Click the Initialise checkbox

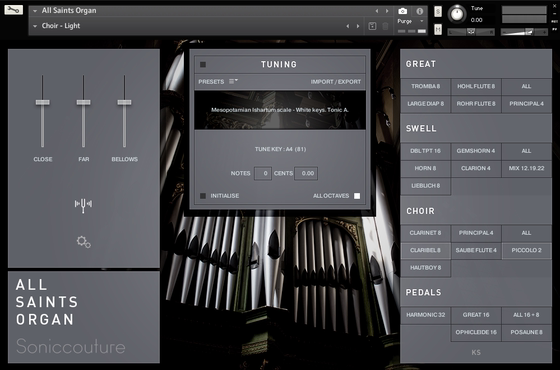click(203, 196)
